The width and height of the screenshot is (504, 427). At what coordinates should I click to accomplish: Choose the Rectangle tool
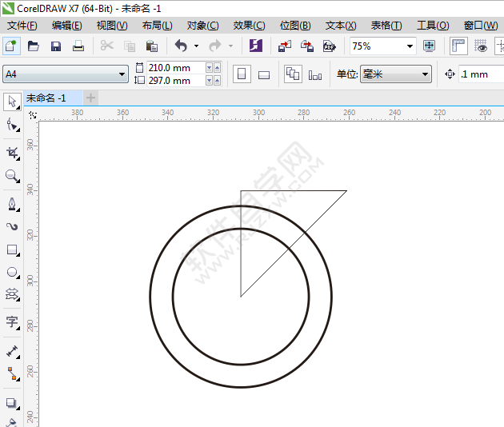pos(12,250)
